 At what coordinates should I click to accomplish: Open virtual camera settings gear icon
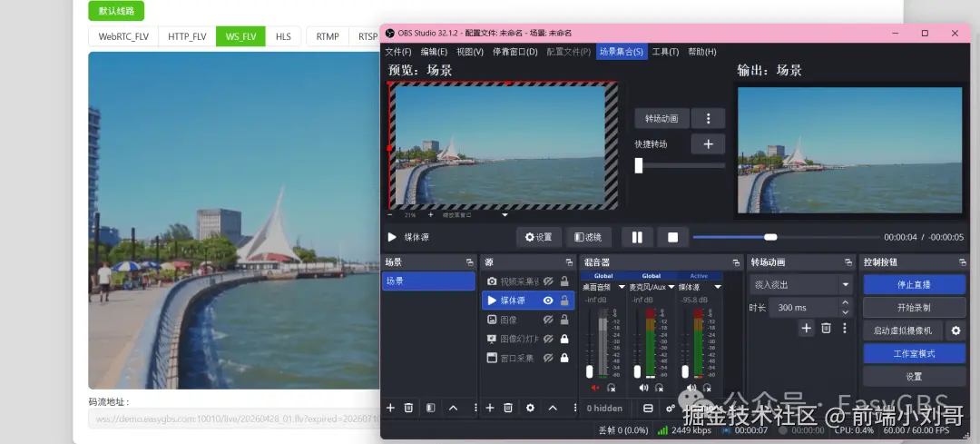pyautogui.click(x=955, y=331)
